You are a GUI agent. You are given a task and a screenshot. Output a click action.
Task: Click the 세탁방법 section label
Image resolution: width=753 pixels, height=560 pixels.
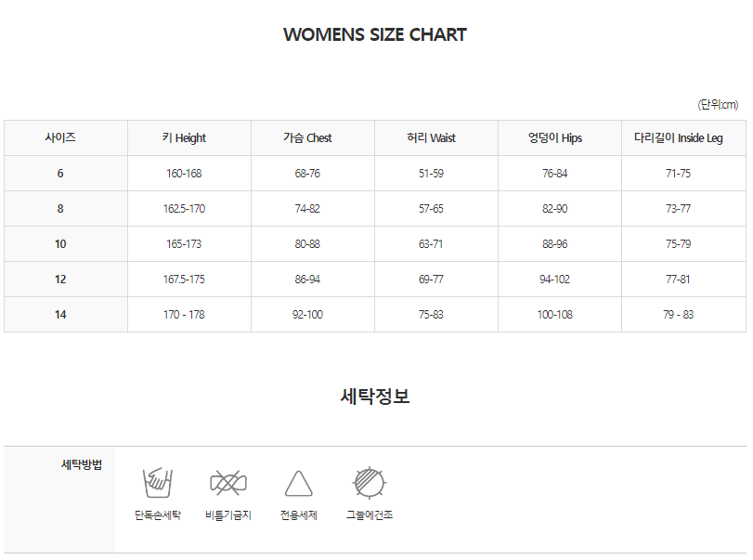click(82, 464)
